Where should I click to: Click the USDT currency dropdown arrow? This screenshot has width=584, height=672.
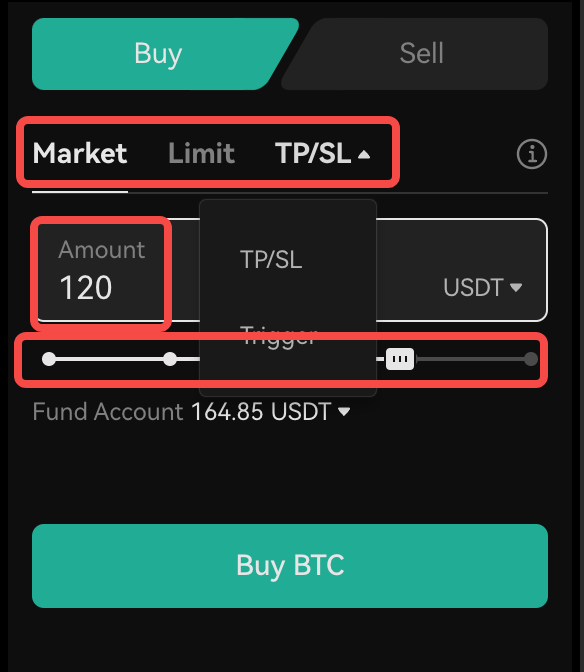[x=516, y=287]
